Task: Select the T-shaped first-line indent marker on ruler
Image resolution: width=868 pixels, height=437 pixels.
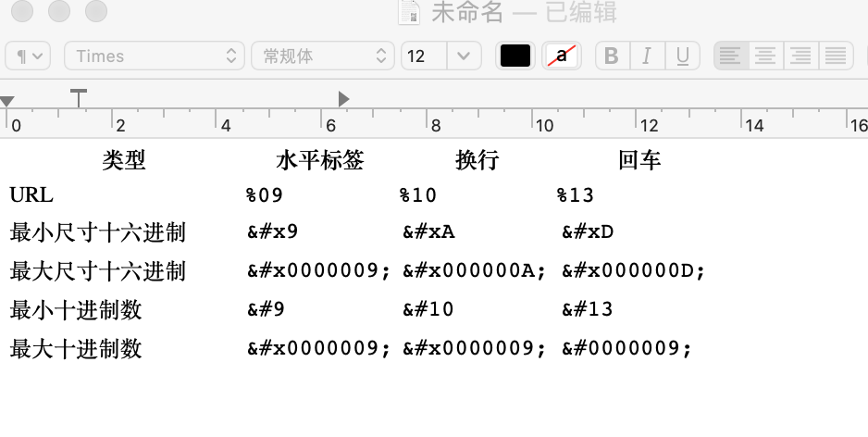Action: [79, 98]
